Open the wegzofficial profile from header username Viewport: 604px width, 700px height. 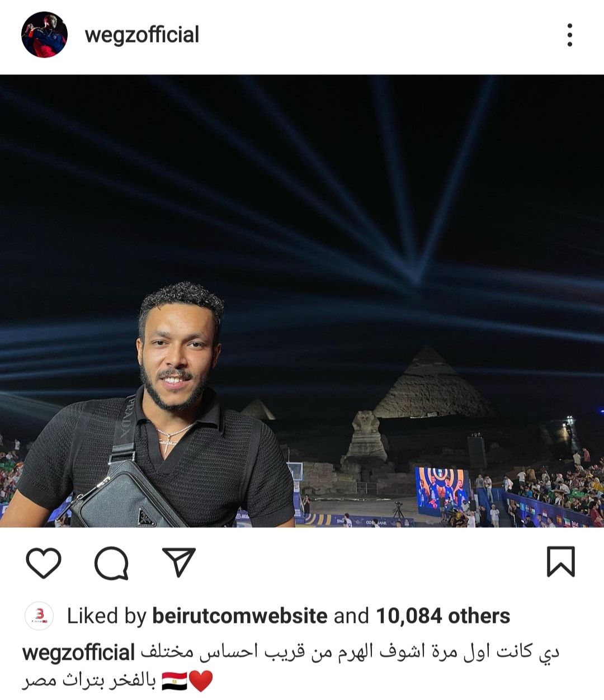pyautogui.click(x=142, y=35)
